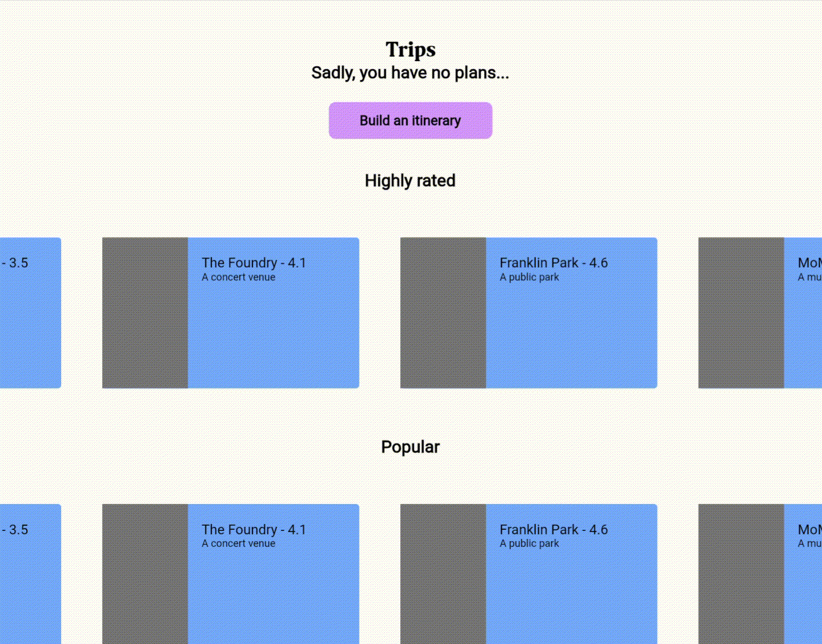Image resolution: width=822 pixels, height=644 pixels.
Task: Click The Foundry image placeholder in Highly rated
Action: (145, 313)
